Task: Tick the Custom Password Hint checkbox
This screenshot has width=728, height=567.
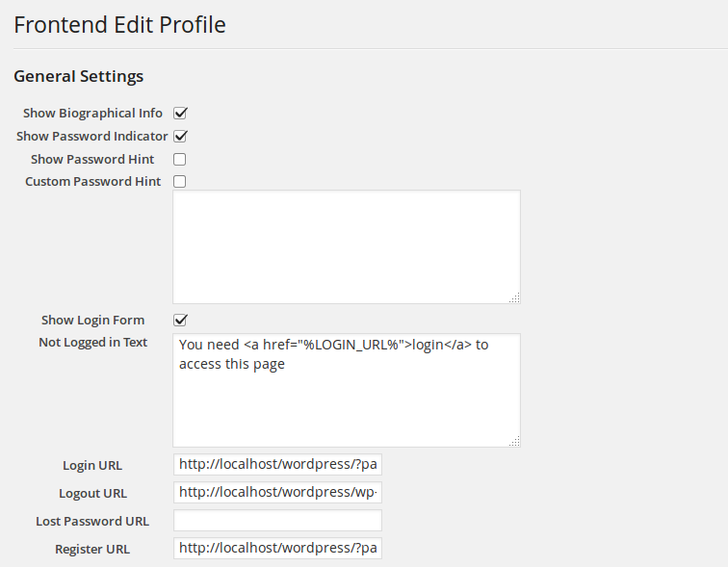Action: click(x=179, y=181)
